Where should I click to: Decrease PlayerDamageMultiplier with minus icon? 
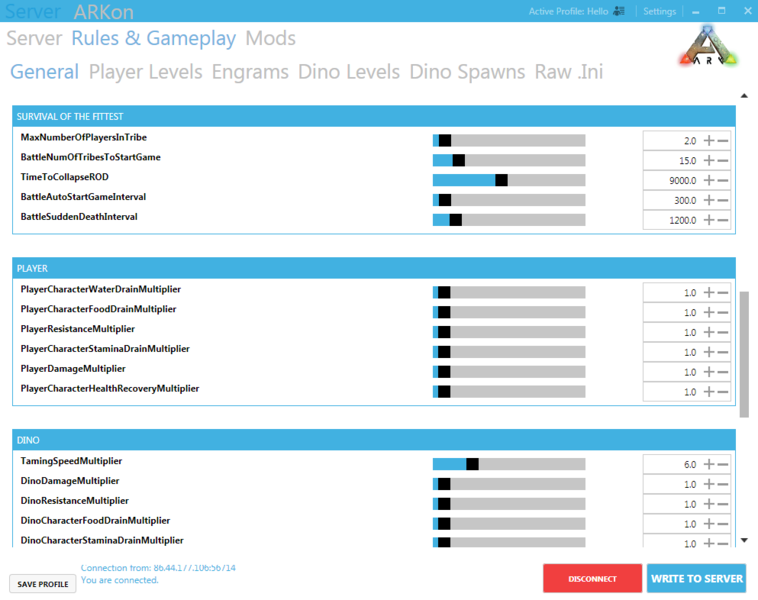pos(723,372)
